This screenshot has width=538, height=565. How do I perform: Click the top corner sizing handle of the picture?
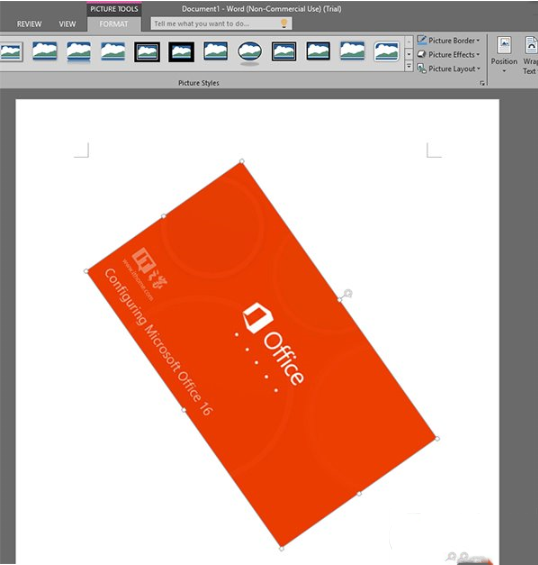point(242,161)
